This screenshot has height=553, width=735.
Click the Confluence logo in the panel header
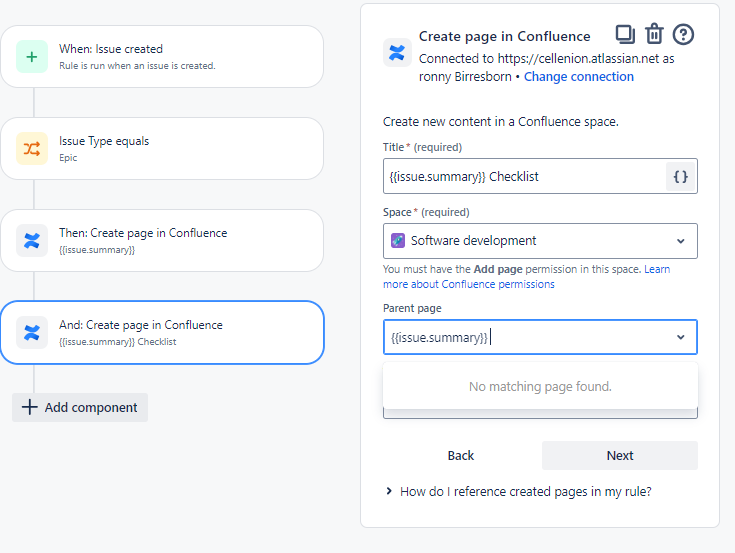coord(397,52)
